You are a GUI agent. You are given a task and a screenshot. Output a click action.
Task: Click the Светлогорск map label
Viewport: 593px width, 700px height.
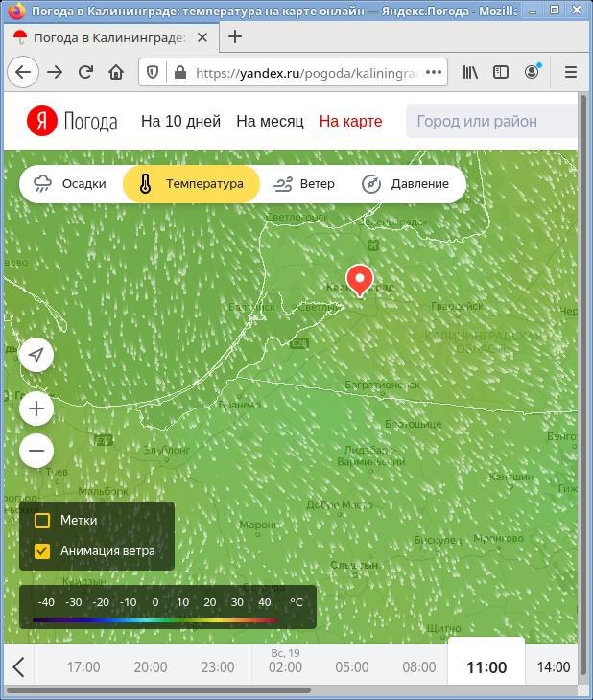pyautogui.click(x=297, y=217)
